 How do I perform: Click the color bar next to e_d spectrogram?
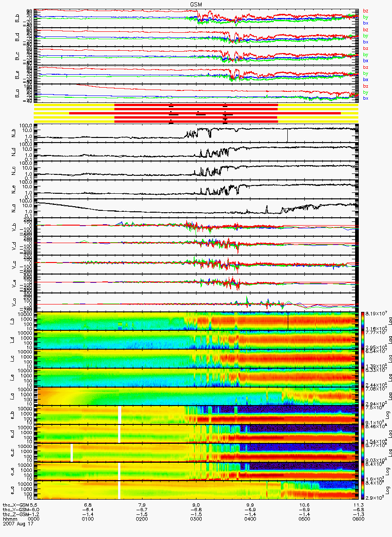point(362,434)
